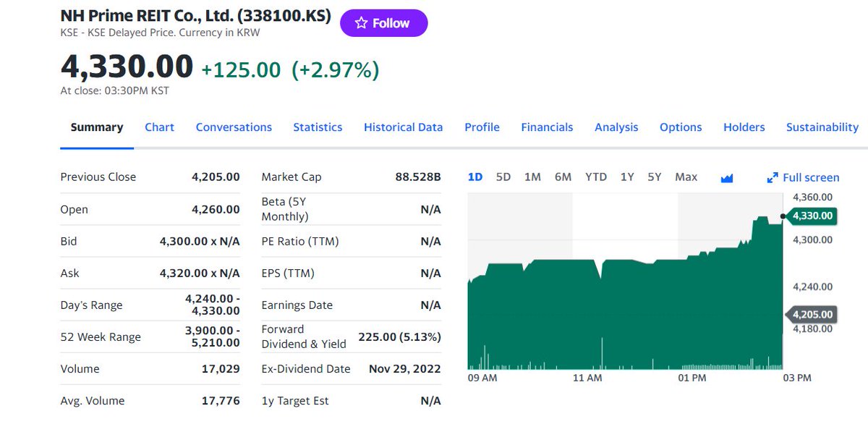Screen dimensions: 868x445
Task: Click the Day's Range label
Action: click(92, 305)
